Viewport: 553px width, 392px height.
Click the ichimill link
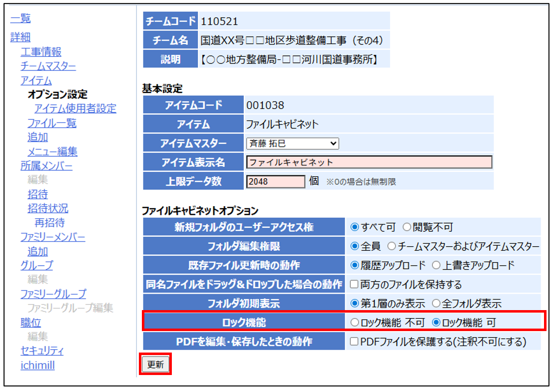tap(37, 365)
